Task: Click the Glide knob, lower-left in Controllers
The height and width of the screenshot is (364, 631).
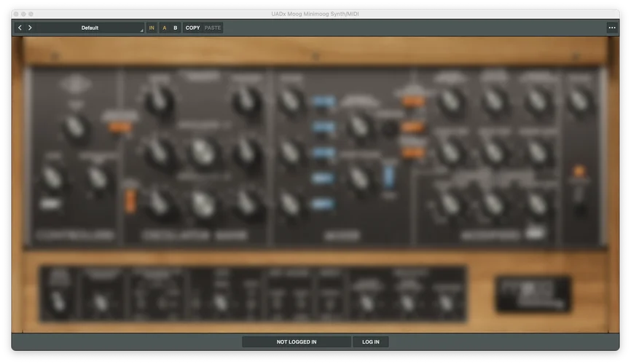Action: (52, 178)
